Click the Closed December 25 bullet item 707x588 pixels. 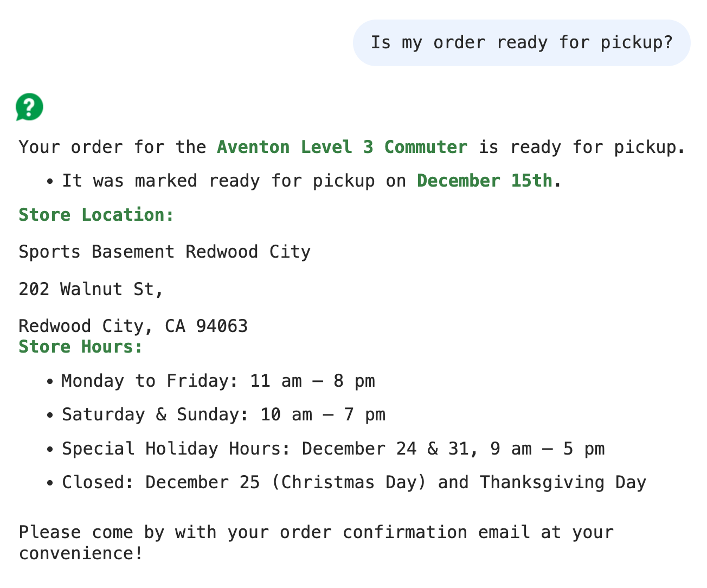click(354, 482)
